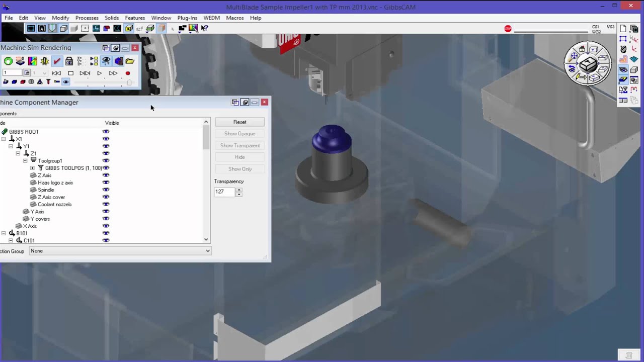Toggle visibility eye for GIBBS ROOT
Viewport: 644px width, 362px height.
pos(106,132)
